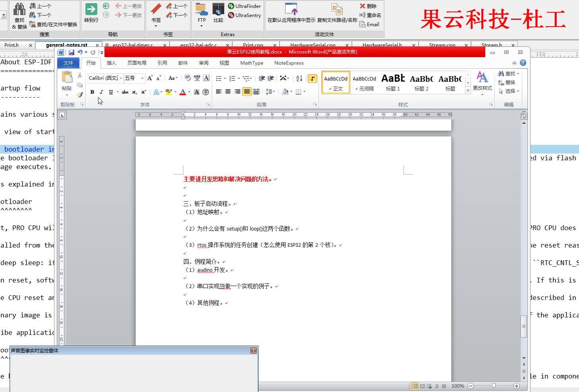Click the Copy icon in clipboard group

(79, 85)
